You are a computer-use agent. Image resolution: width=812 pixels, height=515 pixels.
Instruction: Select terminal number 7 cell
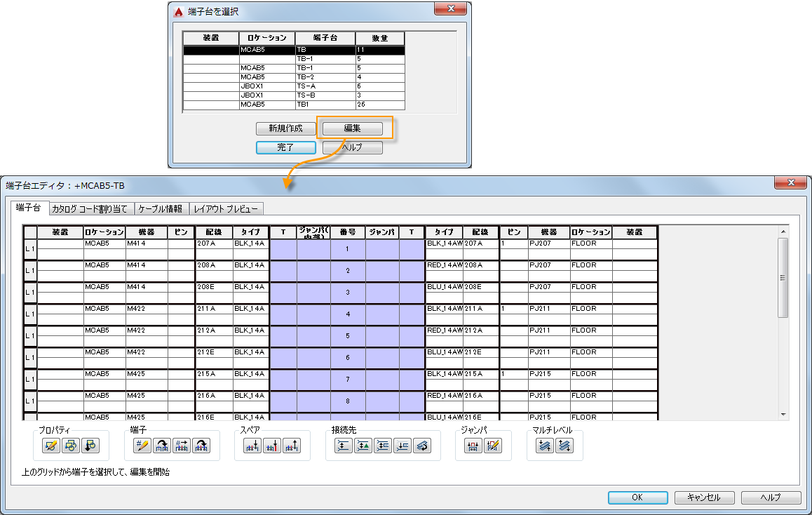(x=348, y=380)
